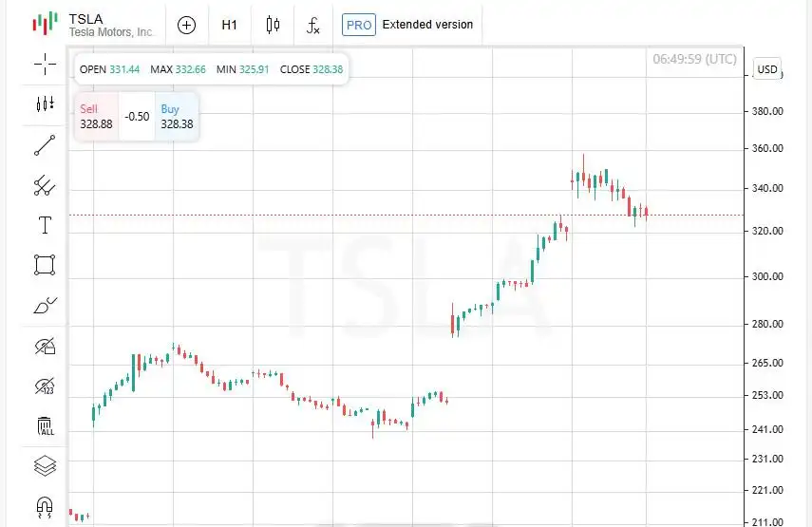
Task: Toggle hide price labels visibility
Action: point(45,386)
